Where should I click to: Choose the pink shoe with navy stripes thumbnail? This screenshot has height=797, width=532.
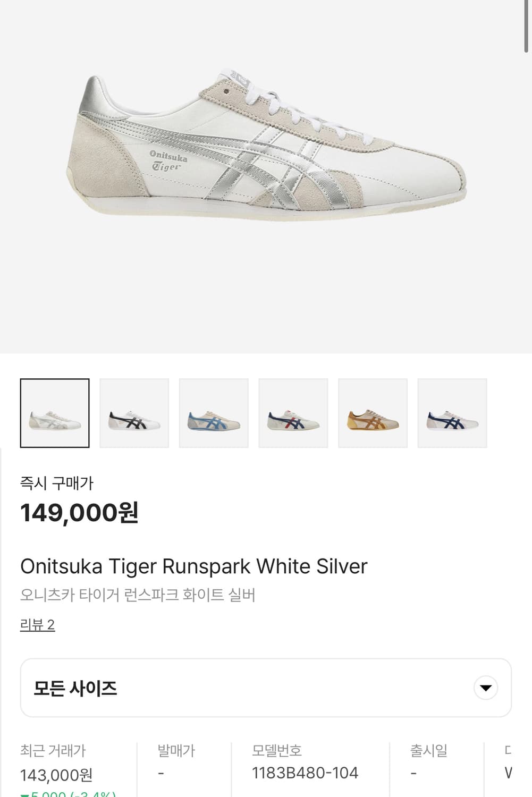point(452,413)
